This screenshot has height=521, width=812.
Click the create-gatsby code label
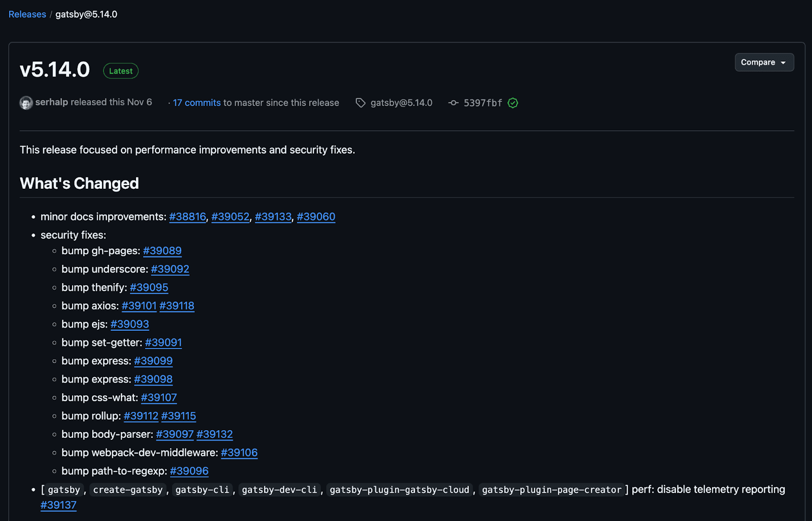(128, 490)
